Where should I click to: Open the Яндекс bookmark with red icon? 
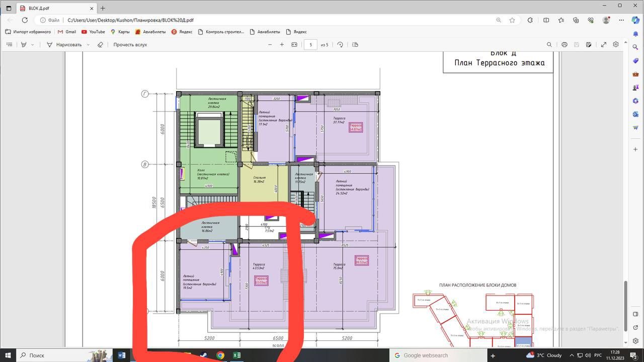click(182, 32)
